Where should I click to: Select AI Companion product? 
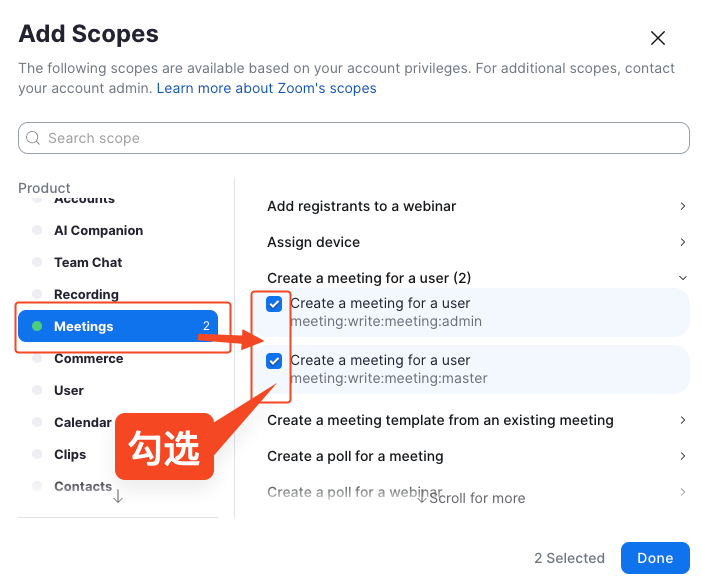pos(98,230)
